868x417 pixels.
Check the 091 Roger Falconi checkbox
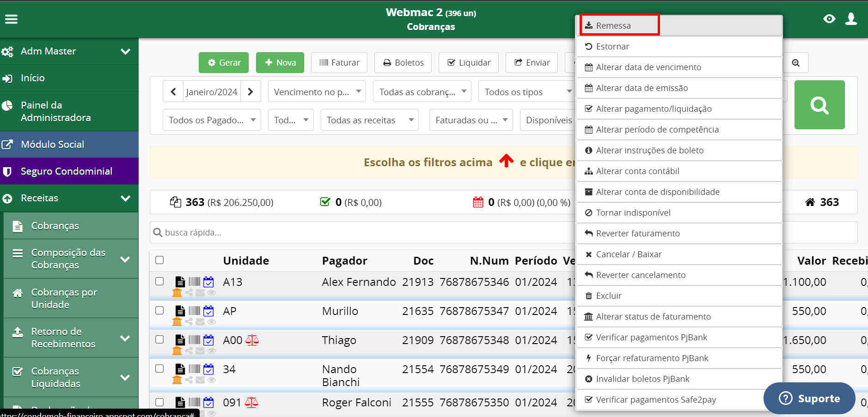click(x=159, y=402)
